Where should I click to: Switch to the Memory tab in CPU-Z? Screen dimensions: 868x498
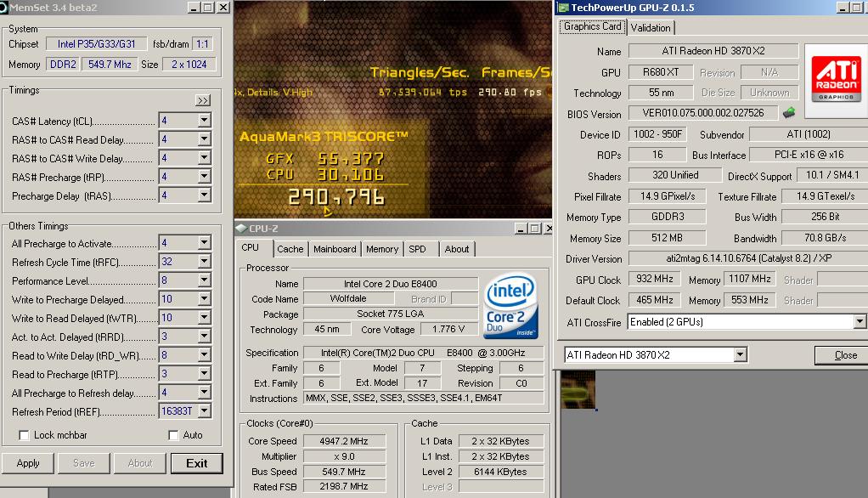382,249
